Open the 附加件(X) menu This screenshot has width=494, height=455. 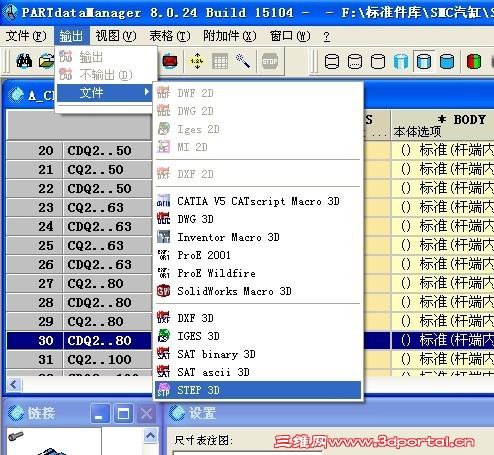pyautogui.click(x=230, y=36)
